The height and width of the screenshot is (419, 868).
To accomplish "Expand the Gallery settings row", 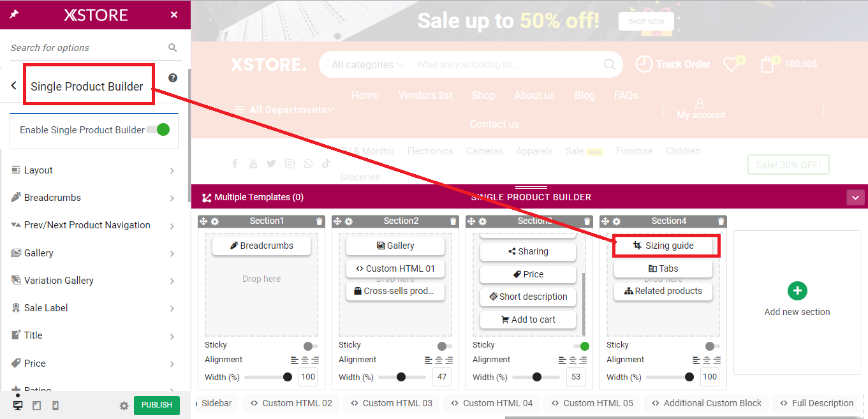I will (x=94, y=253).
